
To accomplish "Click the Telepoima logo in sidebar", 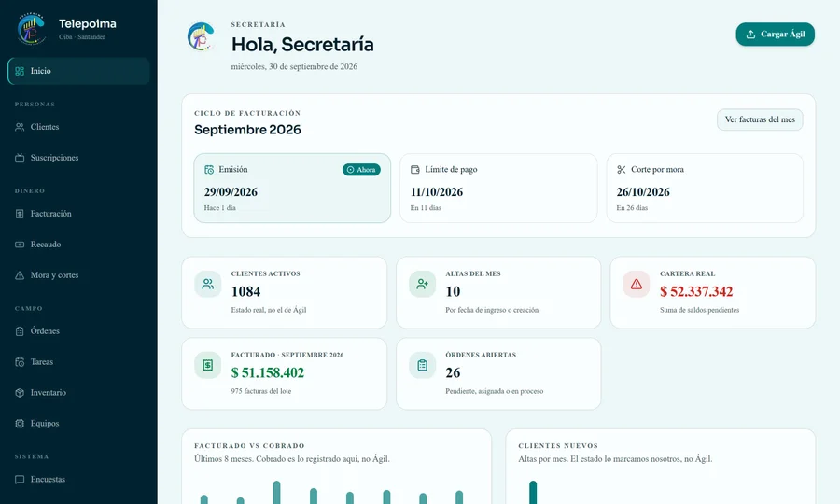I will point(31,29).
